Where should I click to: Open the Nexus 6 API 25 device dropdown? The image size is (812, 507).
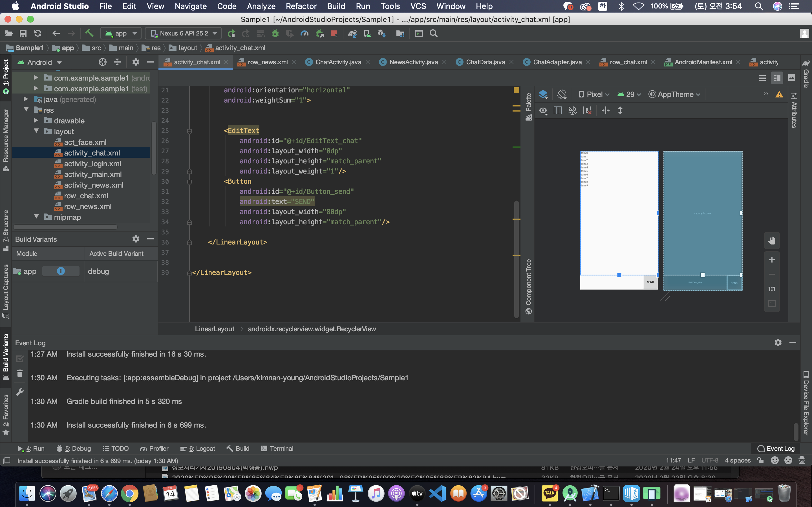(184, 33)
